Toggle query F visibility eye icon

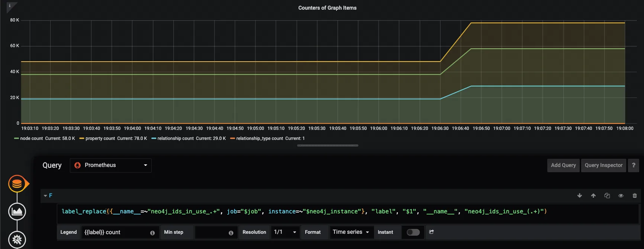621,196
